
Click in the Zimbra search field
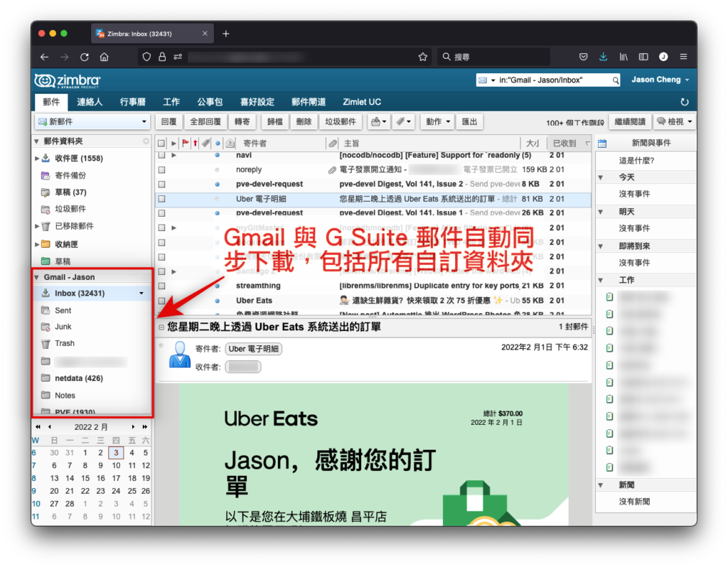pyautogui.click(x=554, y=80)
